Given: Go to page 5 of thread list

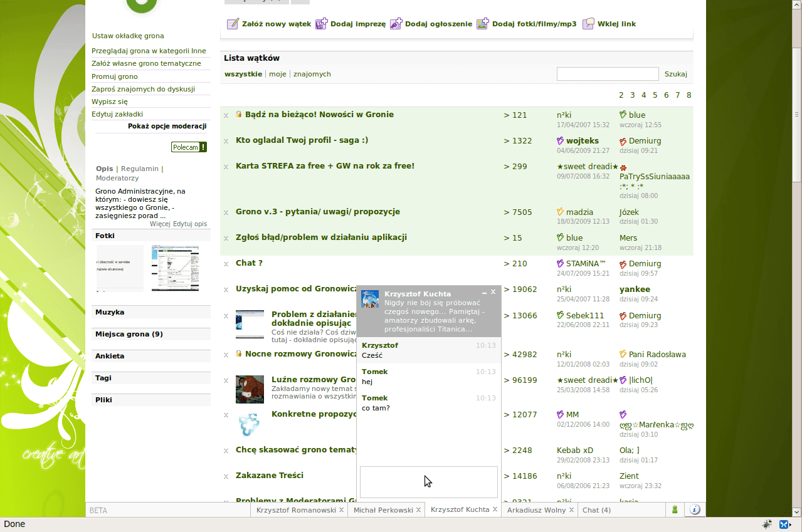Looking at the screenshot, I should [x=655, y=95].
